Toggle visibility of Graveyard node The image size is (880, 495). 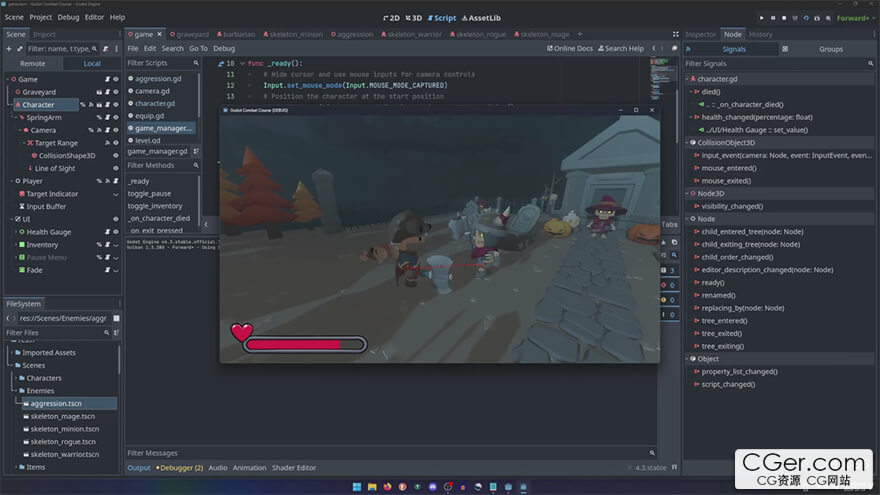tap(115, 92)
